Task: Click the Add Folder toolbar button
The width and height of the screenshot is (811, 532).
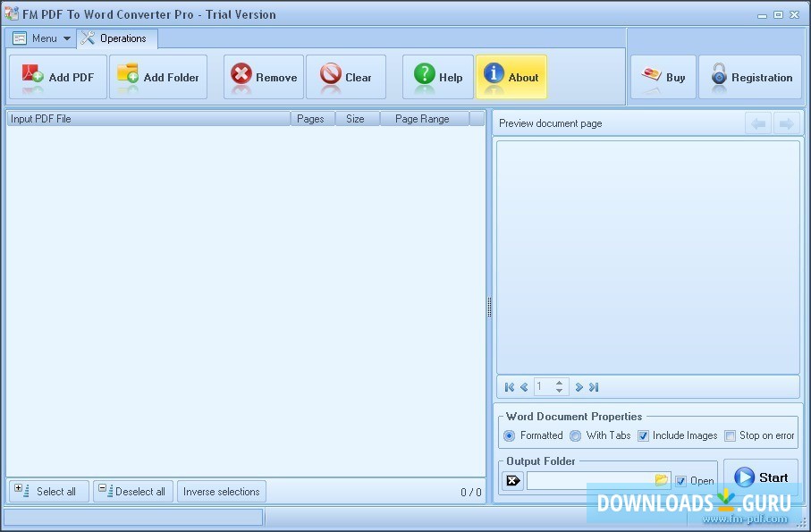Action: [158, 77]
